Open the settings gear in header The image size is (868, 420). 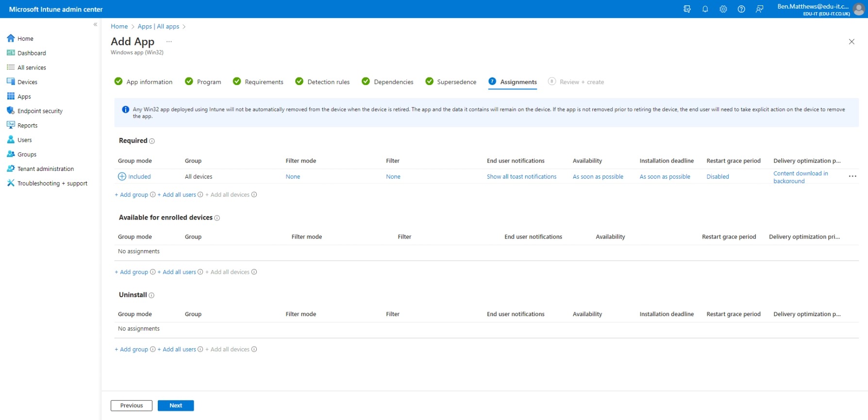tap(723, 9)
